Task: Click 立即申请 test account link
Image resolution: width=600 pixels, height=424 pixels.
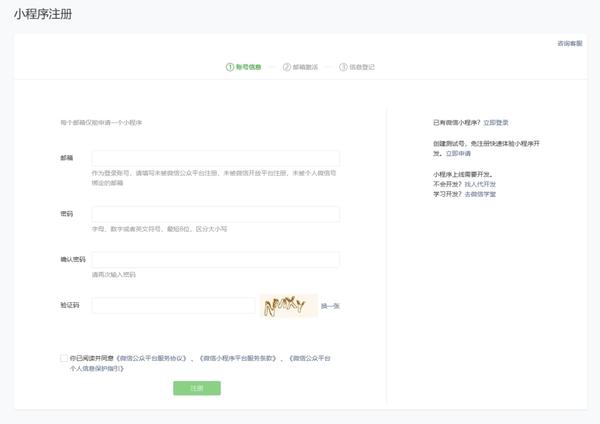Action: click(x=458, y=154)
